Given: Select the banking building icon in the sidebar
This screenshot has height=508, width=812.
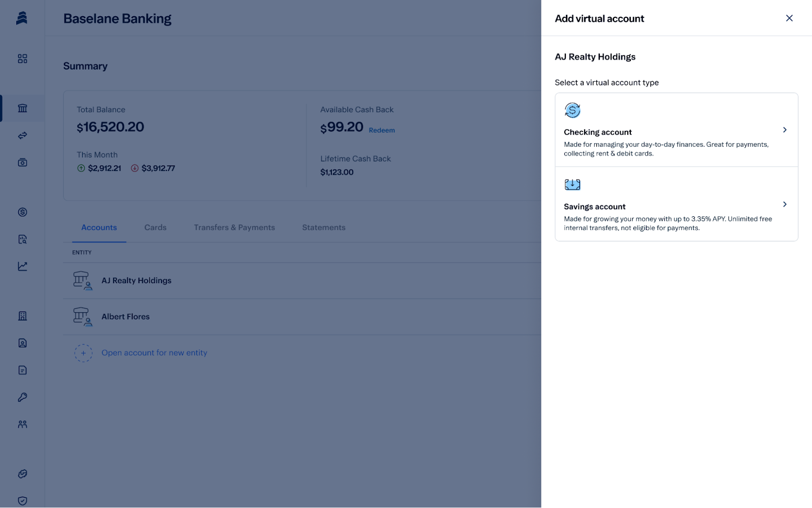Looking at the screenshot, I should pos(22,108).
